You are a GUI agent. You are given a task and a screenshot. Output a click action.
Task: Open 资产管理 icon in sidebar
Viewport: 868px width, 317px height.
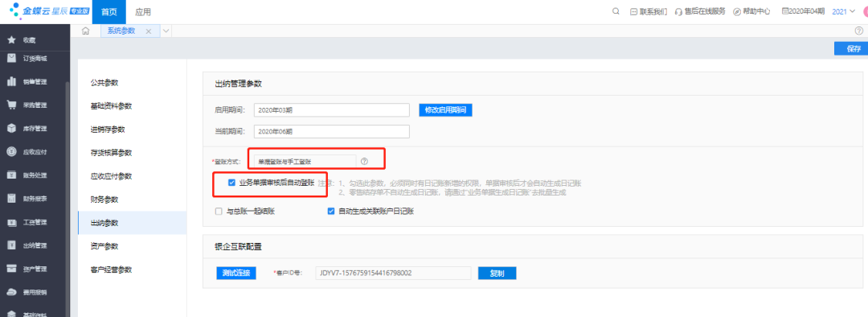point(11,269)
